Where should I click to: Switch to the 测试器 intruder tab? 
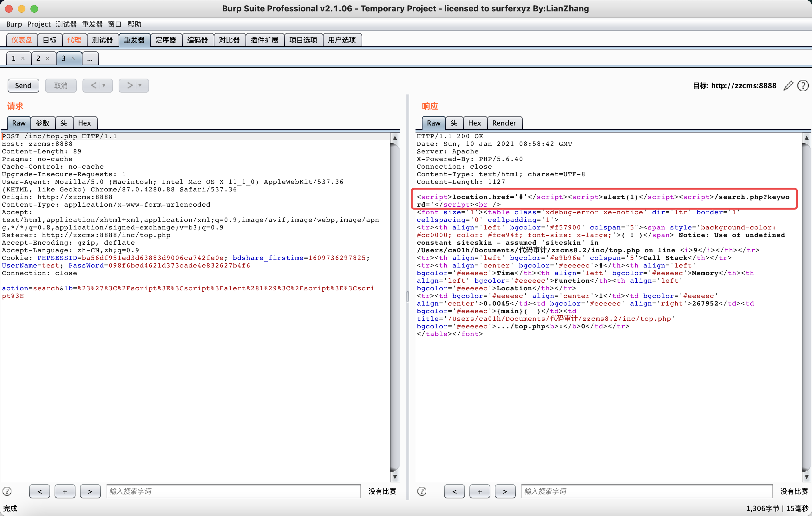tap(102, 40)
